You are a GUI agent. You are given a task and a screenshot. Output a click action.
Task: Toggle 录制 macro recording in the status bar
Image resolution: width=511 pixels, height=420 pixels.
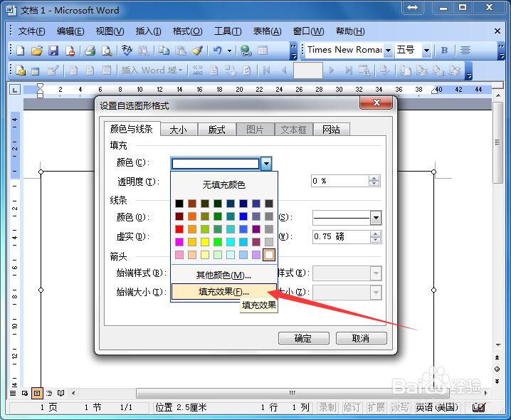[x=327, y=407]
